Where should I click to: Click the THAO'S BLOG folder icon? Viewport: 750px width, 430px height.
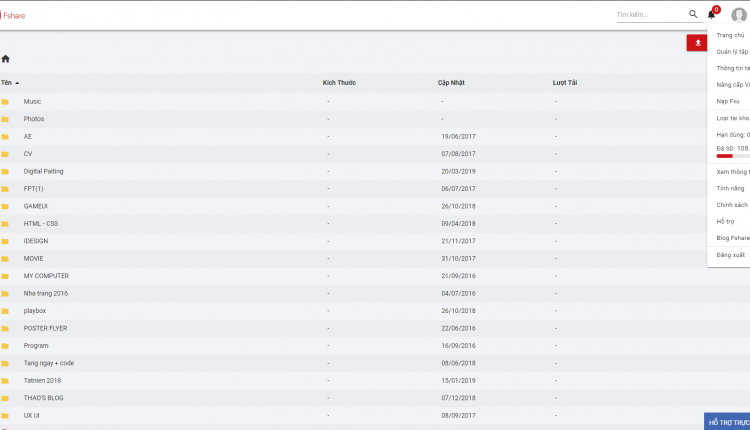5,398
